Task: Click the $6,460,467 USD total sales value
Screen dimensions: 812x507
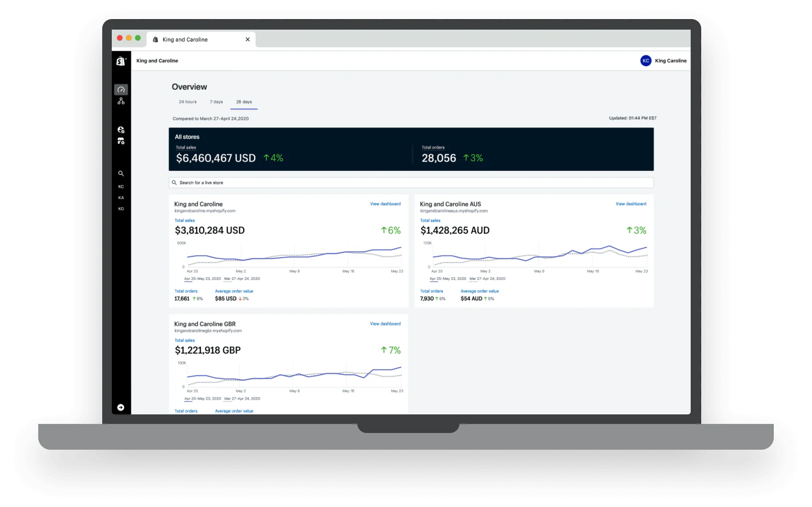Action: point(216,158)
